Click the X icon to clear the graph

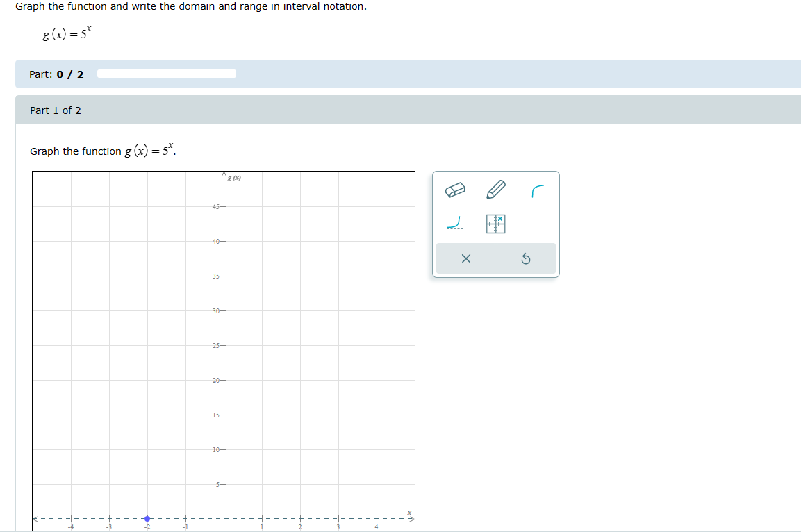point(466,258)
